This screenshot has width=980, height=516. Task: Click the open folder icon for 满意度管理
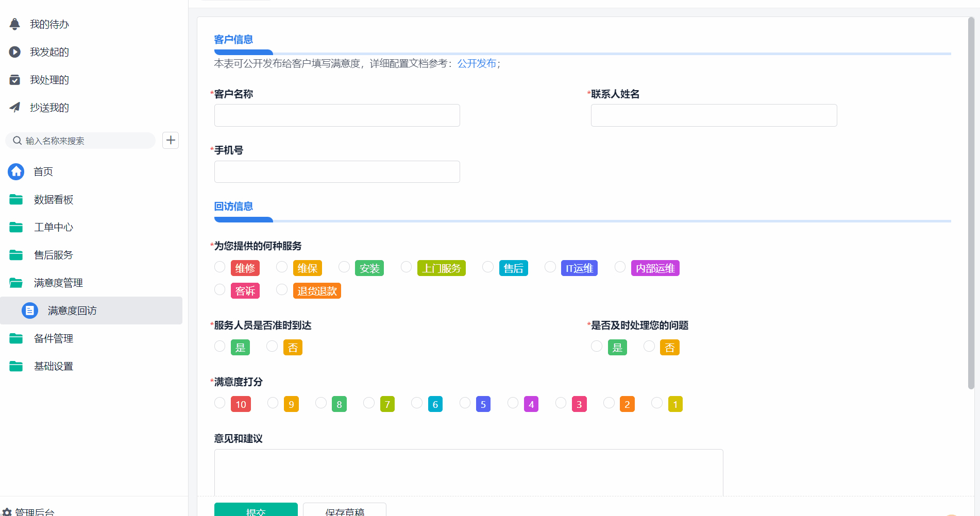click(16, 283)
